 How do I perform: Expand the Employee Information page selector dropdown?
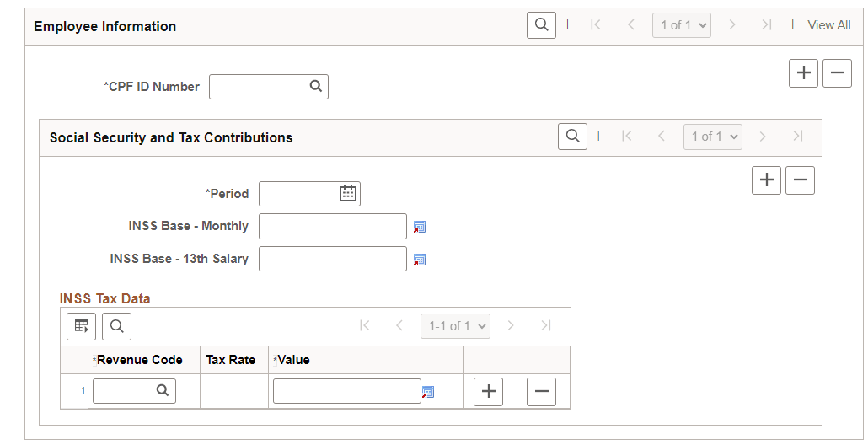[682, 25]
